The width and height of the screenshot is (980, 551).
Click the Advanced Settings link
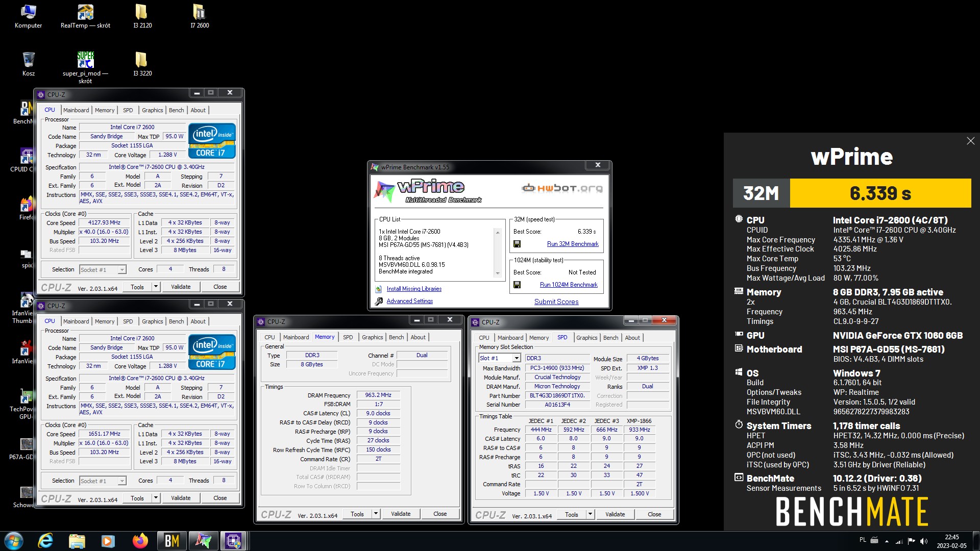[x=409, y=301]
